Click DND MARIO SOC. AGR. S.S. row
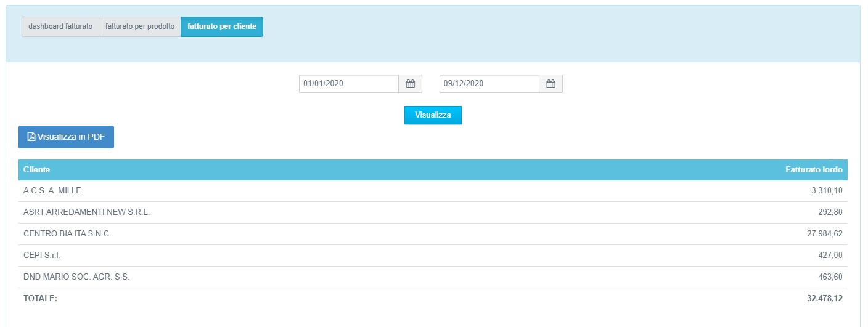 [76, 277]
